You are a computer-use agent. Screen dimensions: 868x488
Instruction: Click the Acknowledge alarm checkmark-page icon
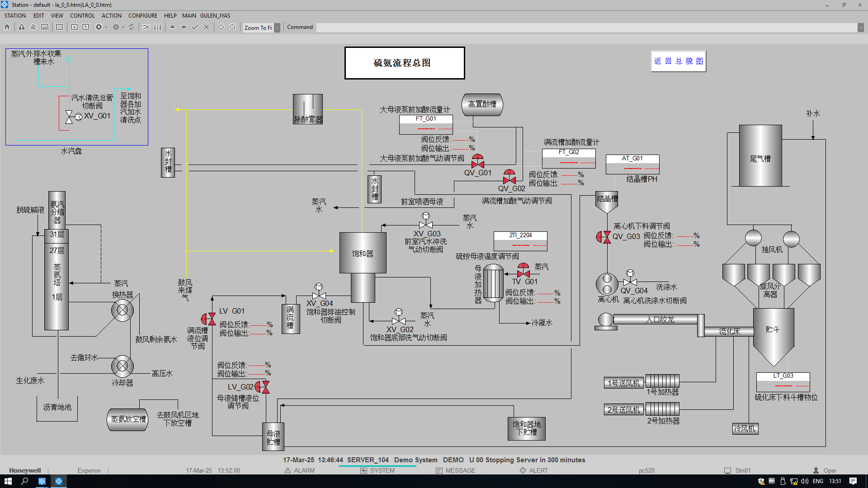coord(33,27)
